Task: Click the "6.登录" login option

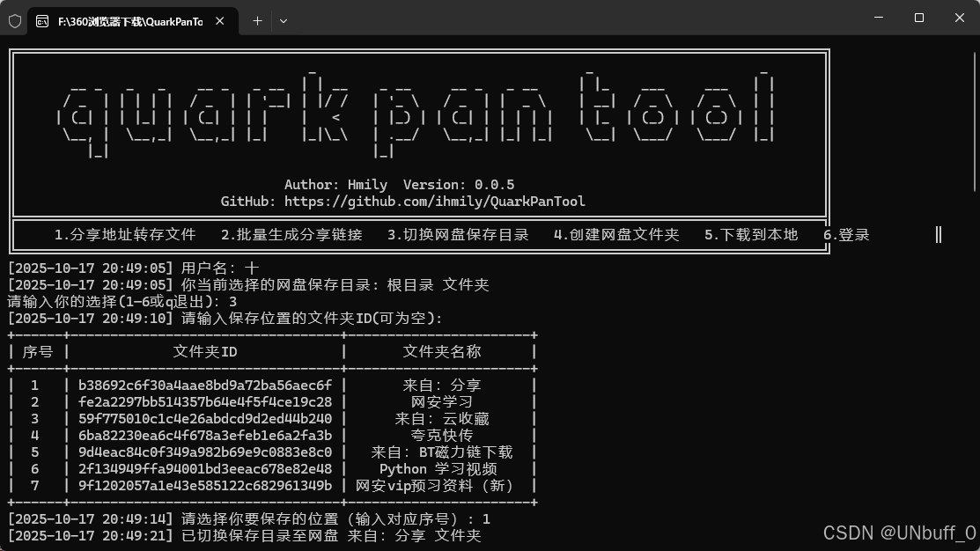Action: point(846,234)
